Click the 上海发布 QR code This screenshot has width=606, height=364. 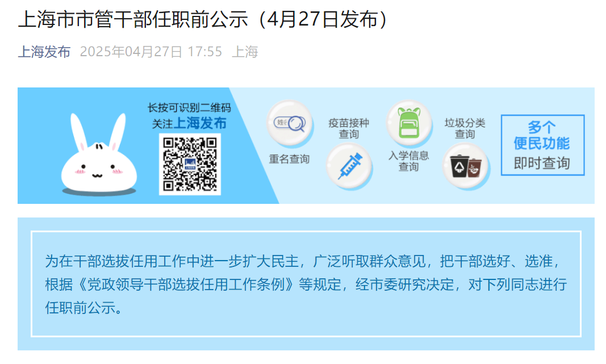(190, 164)
